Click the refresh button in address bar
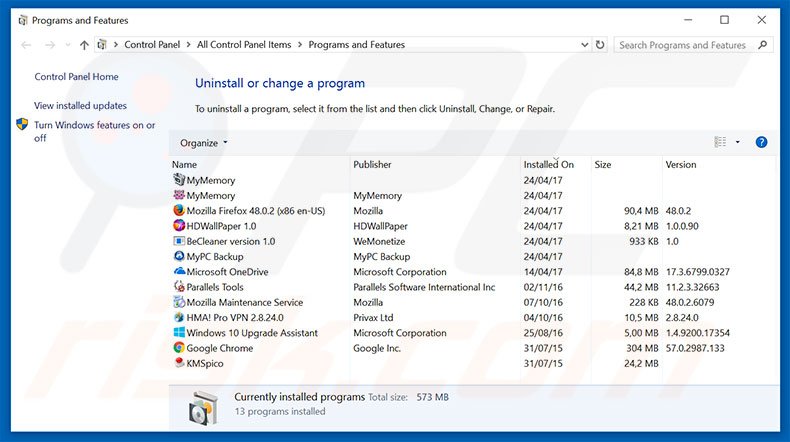This screenshot has height=442, width=790. click(x=600, y=44)
